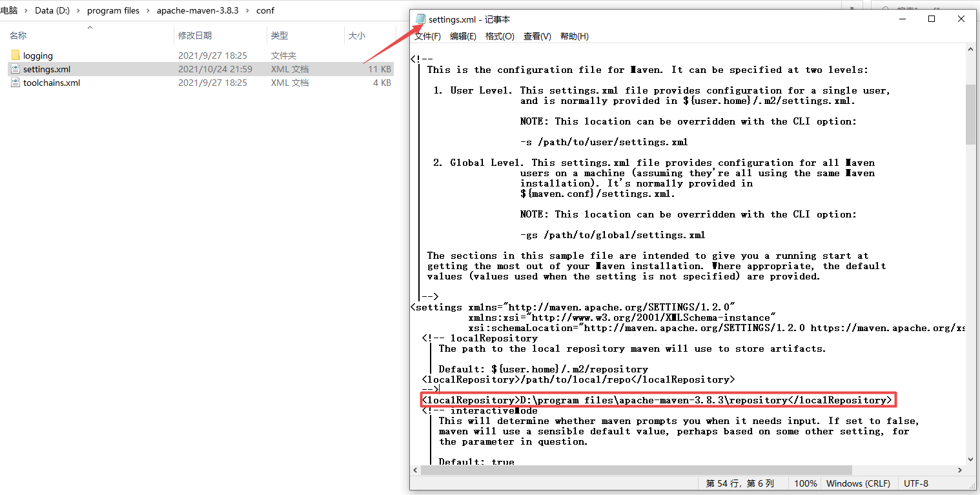Viewport: 980px width, 495px height.
Task: Click the Notepad icon in the title bar
Action: (x=421, y=19)
